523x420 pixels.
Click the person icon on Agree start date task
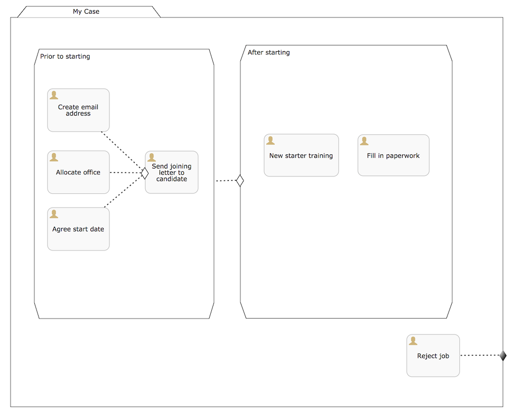click(54, 213)
